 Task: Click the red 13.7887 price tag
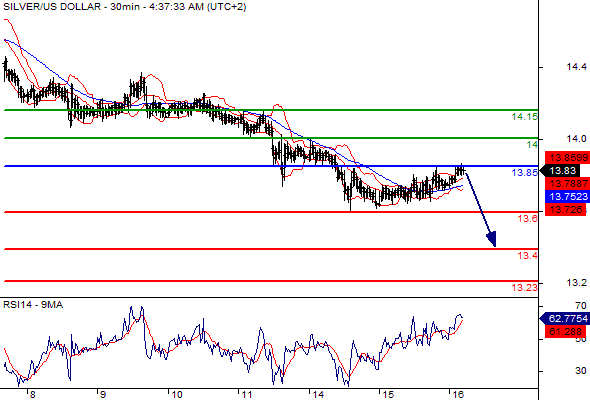(568, 184)
